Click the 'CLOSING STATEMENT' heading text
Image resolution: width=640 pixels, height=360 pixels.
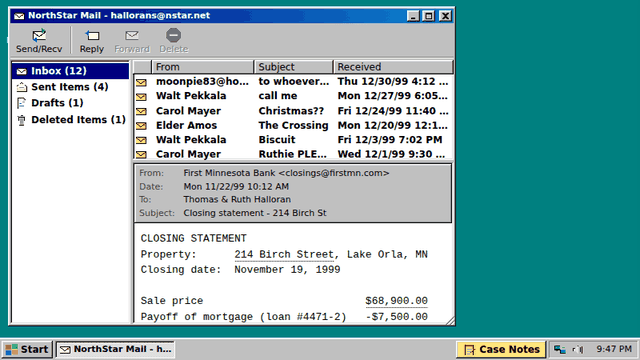pos(193,238)
